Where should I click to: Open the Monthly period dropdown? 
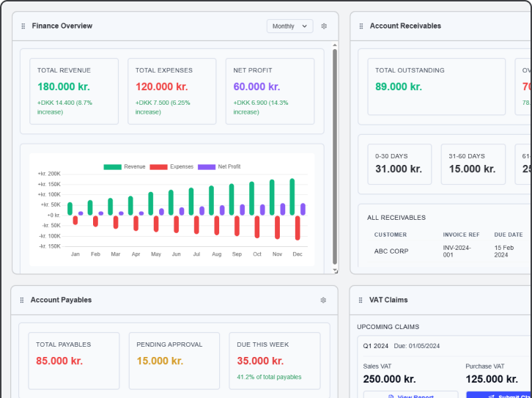click(289, 26)
